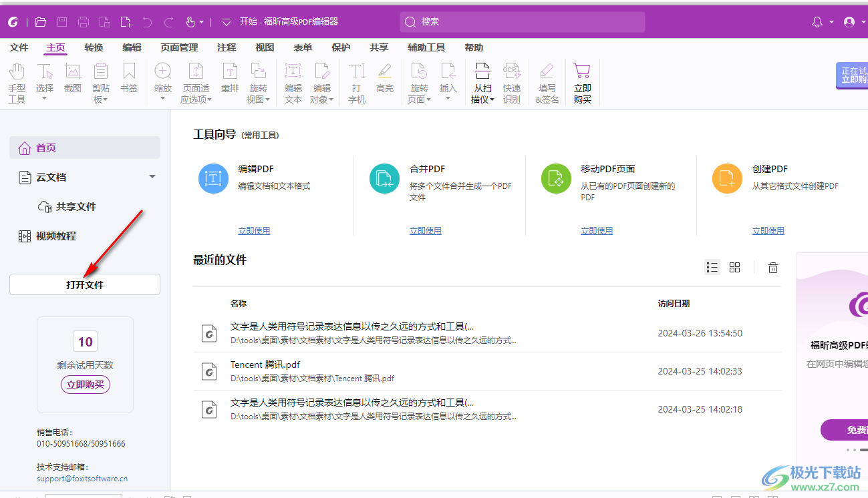Switch to the 帮助 tab
The width and height of the screenshot is (868, 498).
pyautogui.click(x=474, y=47)
